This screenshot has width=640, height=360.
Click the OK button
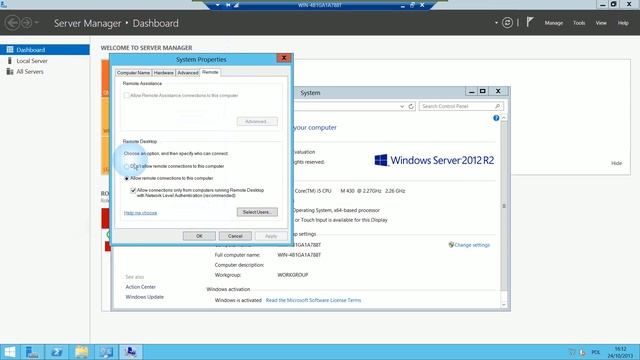(x=199, y=236)
